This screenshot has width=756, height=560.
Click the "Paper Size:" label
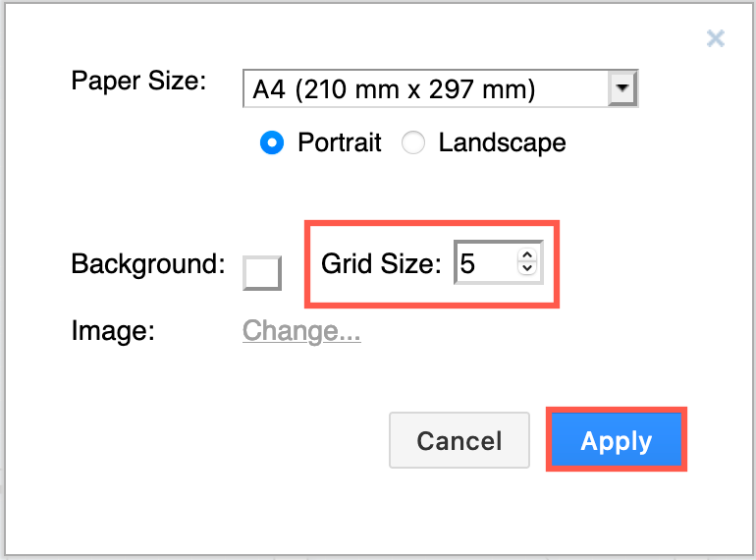[x=138, y=81]
